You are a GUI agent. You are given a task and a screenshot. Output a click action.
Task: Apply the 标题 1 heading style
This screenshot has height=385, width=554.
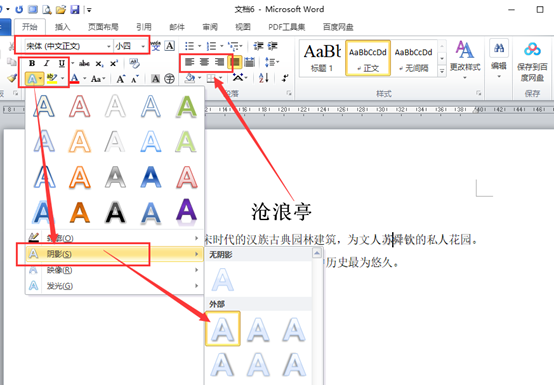(x=322, y=59)
